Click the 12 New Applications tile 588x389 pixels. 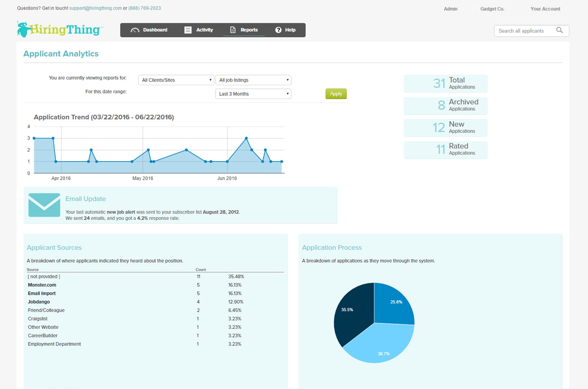[x=446, y=128]
